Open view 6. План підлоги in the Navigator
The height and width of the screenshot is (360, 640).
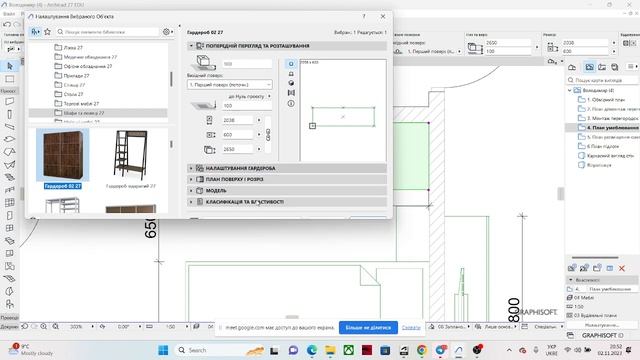(x=599, y=146)
